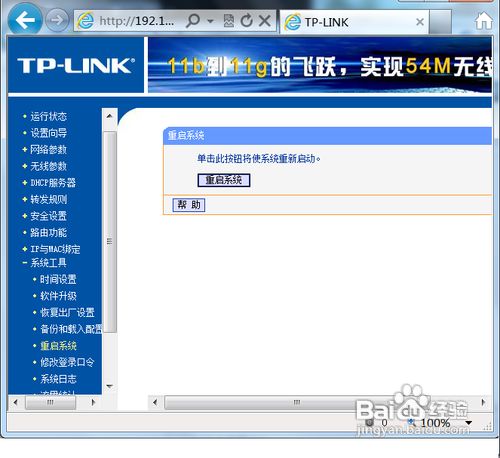Click the 重启系统 button
This screenshot has height=458, width=500.
tap(224, 180)
